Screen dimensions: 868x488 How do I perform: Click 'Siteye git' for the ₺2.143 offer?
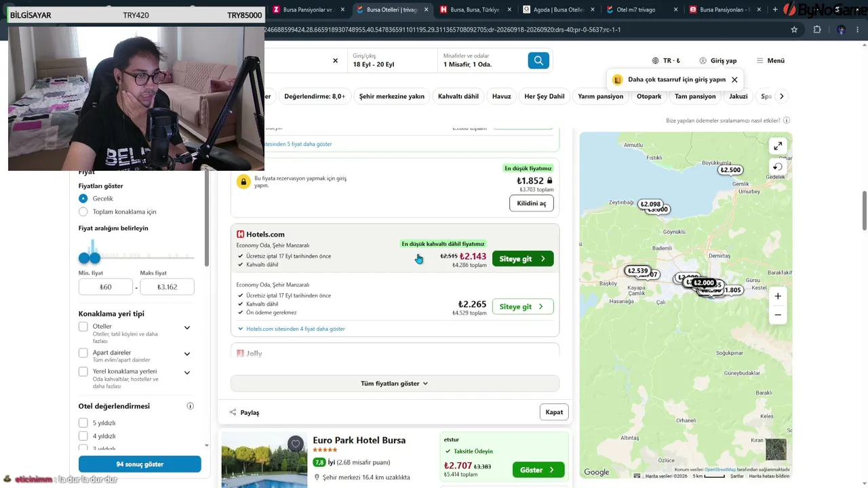[x=523, y=259]
